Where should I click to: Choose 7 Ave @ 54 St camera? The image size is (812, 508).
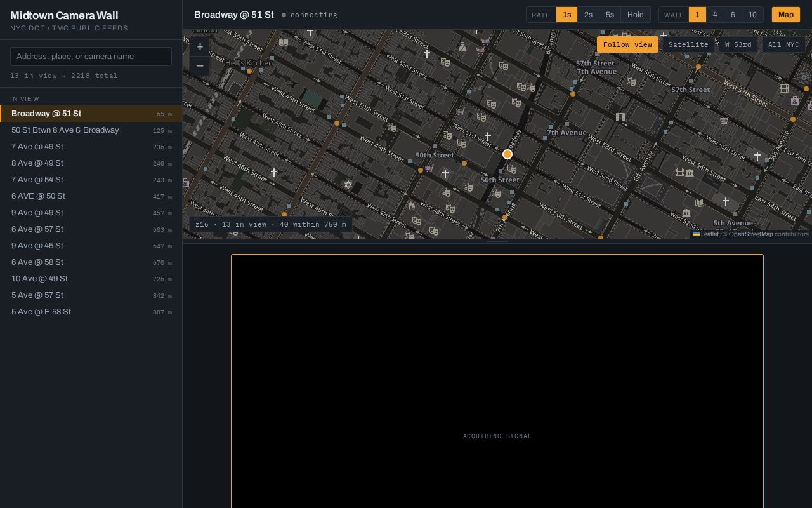tap(91, 180)
